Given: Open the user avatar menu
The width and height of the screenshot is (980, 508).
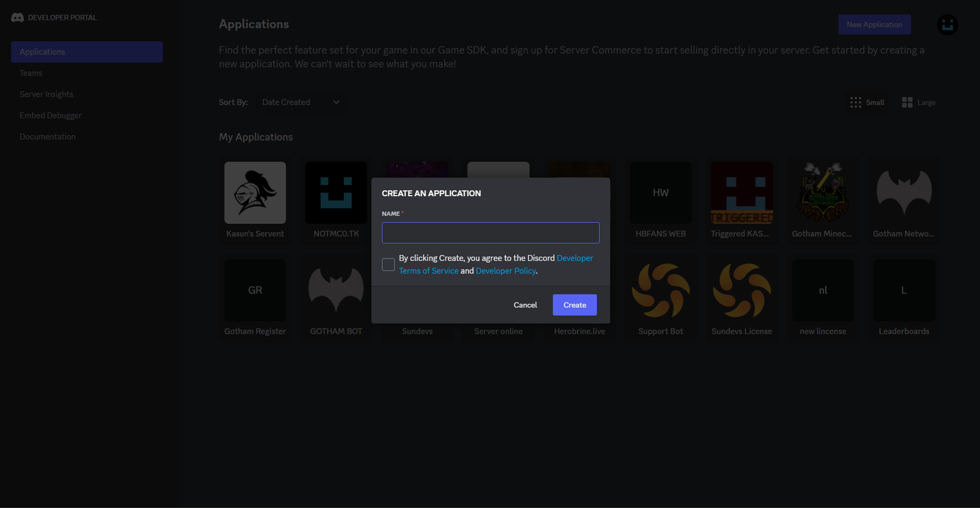Looking at the screenshot, I should tap(947, 25).
